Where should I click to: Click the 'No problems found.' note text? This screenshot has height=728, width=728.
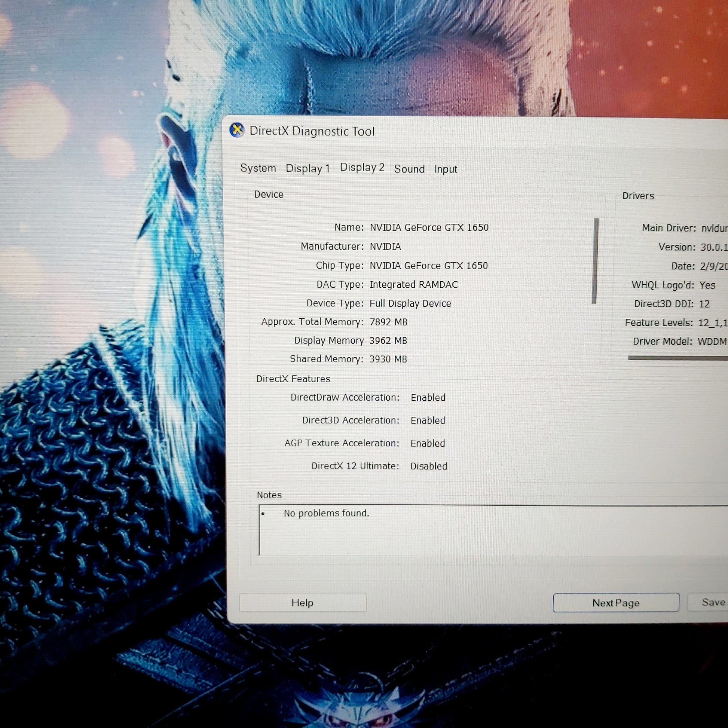pos(326,513)
